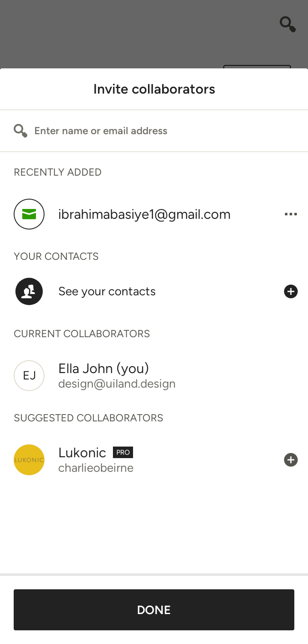308x644 pixels.
Task: Open the yellow Lukonic profile avatar
Action: (x=29, y=460)
